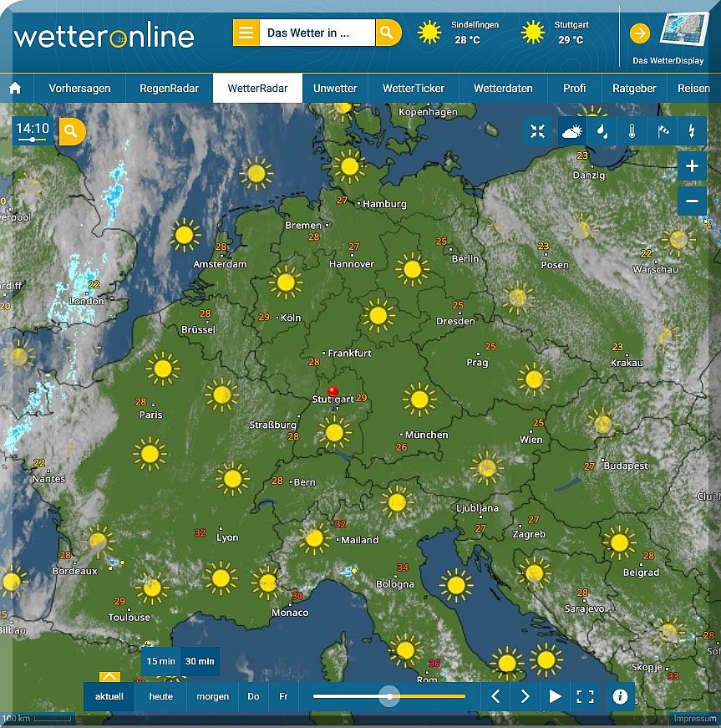Screen dimensions: 721x728
Task: Enable the lightning layer
Action: pyautogui.click(x=692, y=131)
